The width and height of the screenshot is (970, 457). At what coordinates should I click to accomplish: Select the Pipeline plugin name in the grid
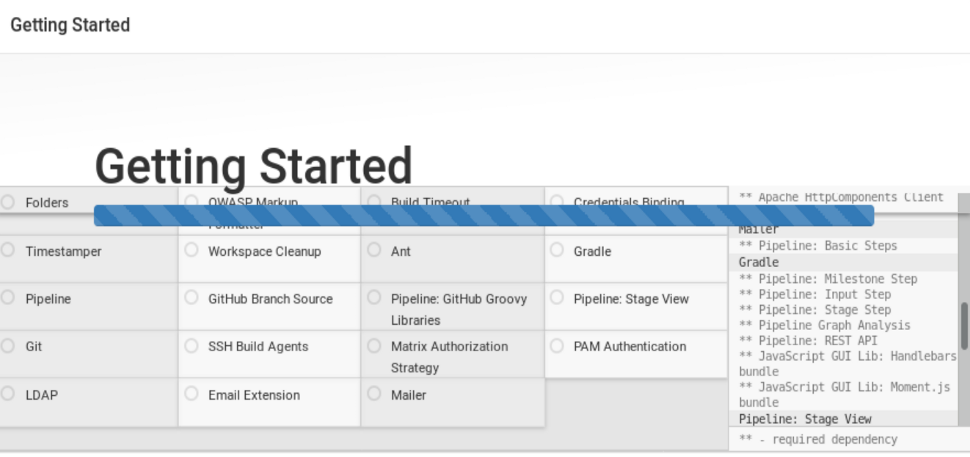48,299
